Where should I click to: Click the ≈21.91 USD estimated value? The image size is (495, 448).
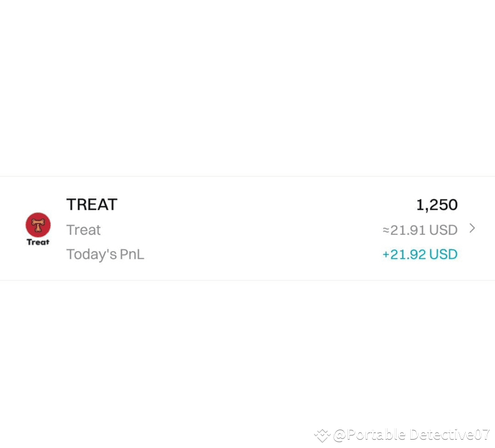coord(420,230)
